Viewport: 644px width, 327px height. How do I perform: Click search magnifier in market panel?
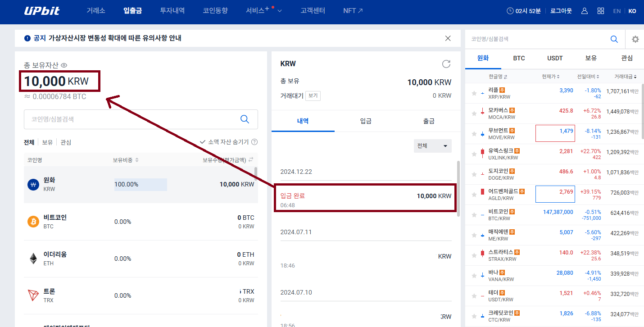pos(614,39)
